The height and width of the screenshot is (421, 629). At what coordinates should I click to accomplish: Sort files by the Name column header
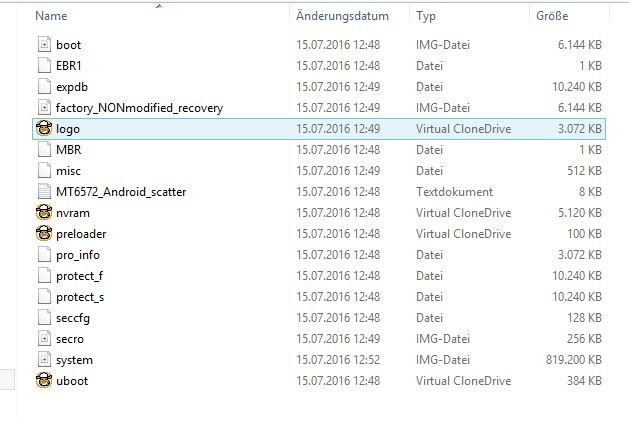(x=51, y=16)
